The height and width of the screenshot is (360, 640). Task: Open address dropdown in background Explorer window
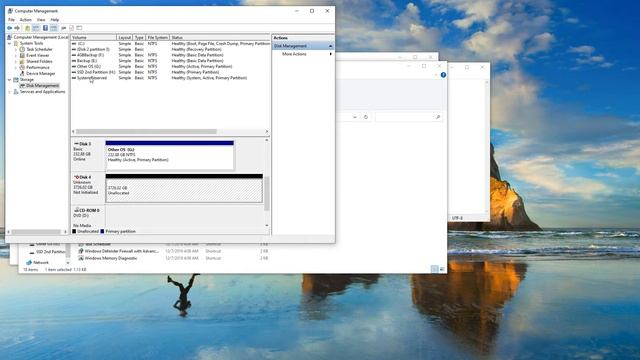[x=355, y=117]
